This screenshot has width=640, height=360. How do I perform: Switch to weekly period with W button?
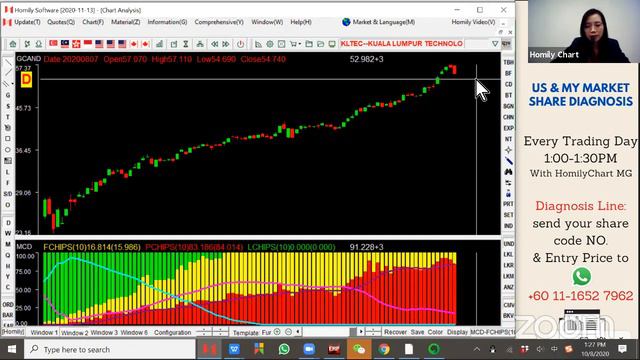[x=8, y=233]
